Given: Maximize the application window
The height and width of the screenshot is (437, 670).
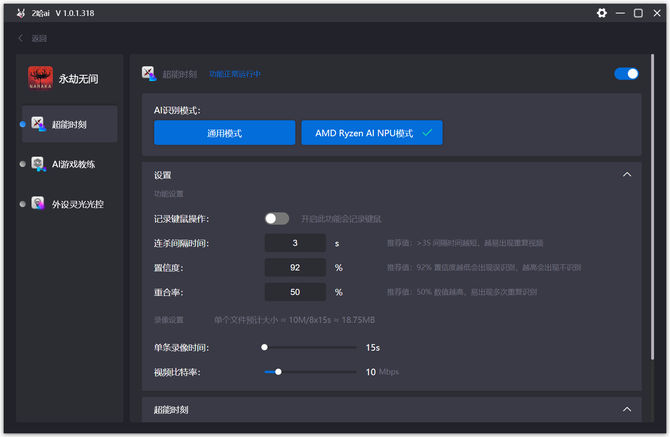Looking at the screenshot, I should tap(638, 13).
